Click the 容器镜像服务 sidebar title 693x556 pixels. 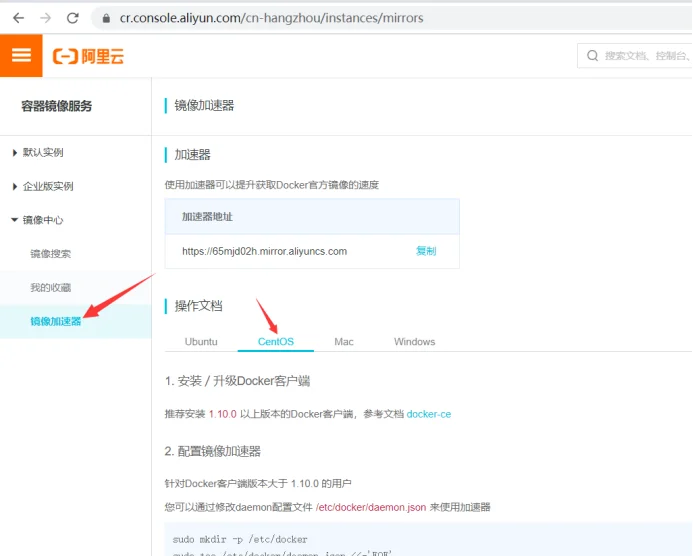[x=57, y=106]
